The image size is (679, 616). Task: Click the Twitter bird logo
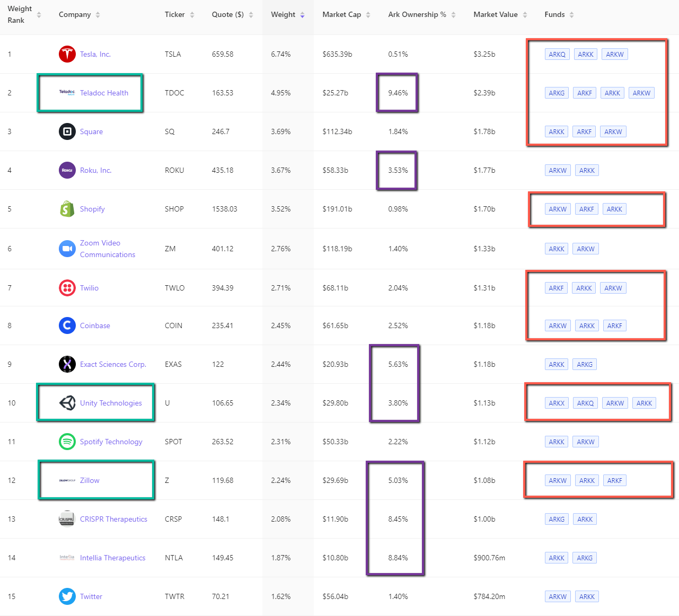(67, 596)
